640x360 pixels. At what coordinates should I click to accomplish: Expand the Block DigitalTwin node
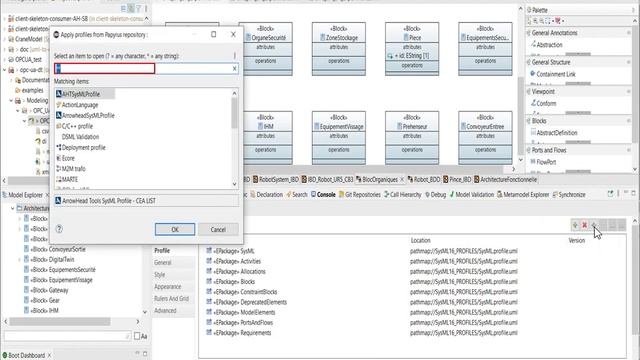(19, 260)
